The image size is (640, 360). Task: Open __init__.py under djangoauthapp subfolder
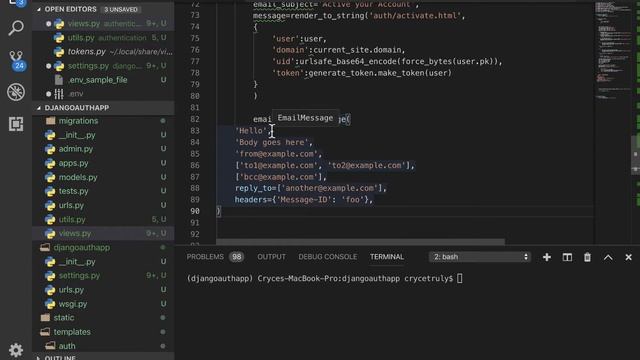(x=104, y=262)
